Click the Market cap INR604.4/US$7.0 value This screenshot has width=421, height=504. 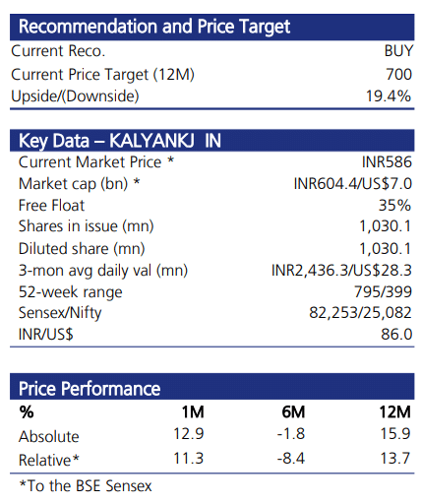[353, 184]
